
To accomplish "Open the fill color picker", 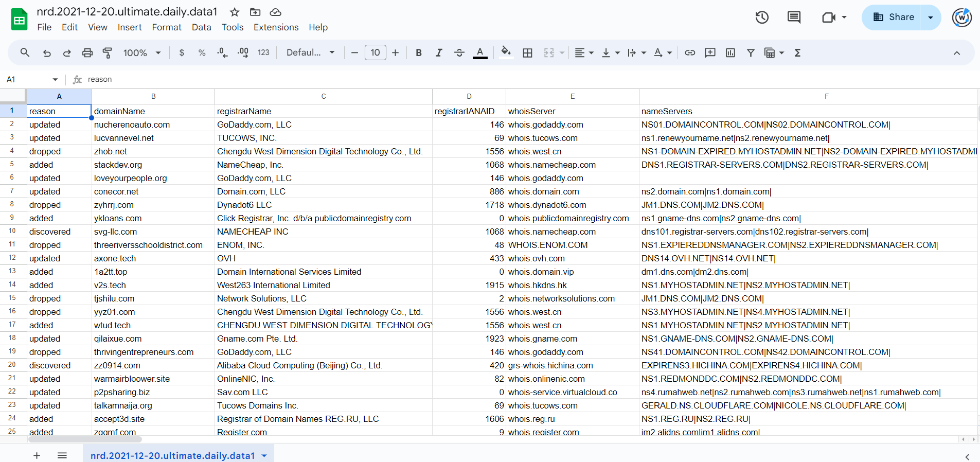I will point(506,53).
